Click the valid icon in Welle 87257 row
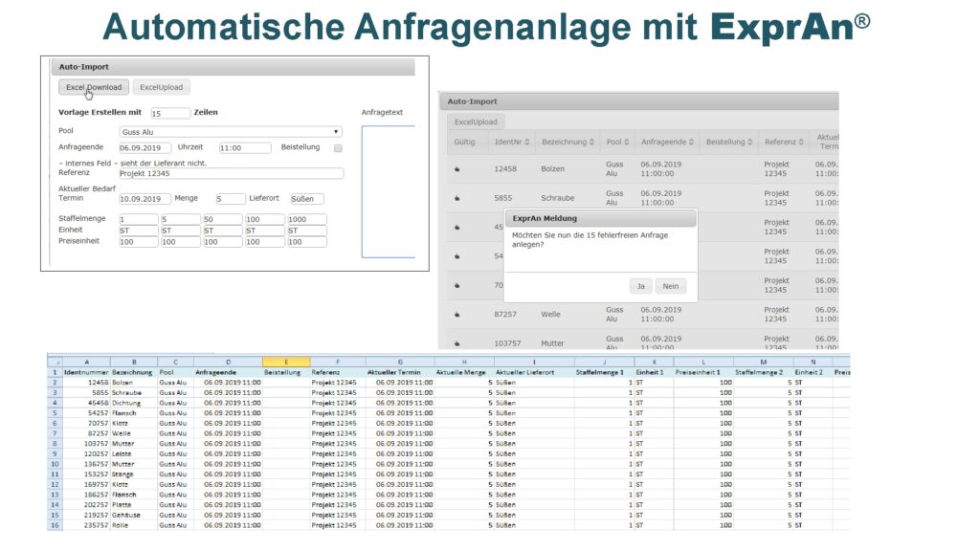This screenshot has height=551, width=980. click(x=457, y=314)
